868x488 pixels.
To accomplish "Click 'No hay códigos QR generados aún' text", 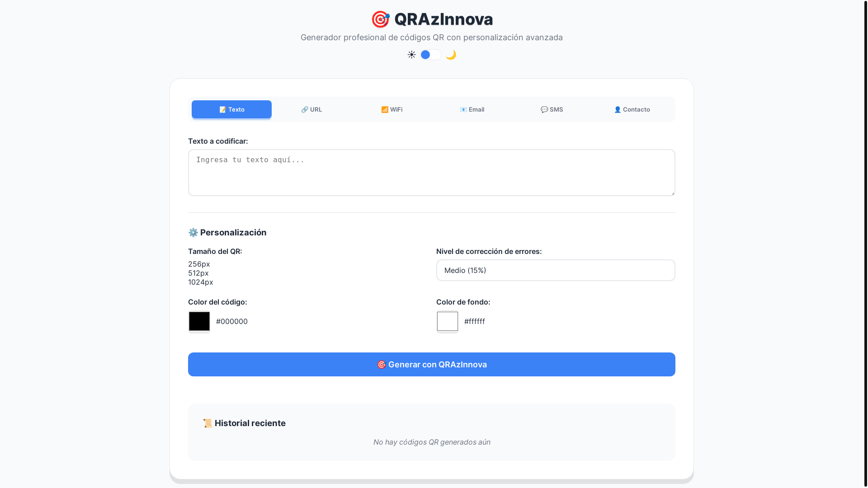I will pyautogui.click(x=432, y=442).
